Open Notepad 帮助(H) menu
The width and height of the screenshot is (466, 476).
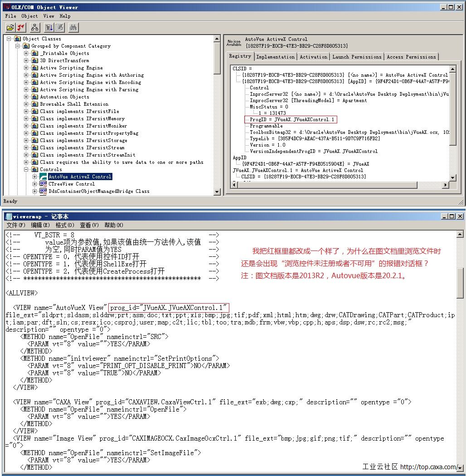(x=114, y=225)
